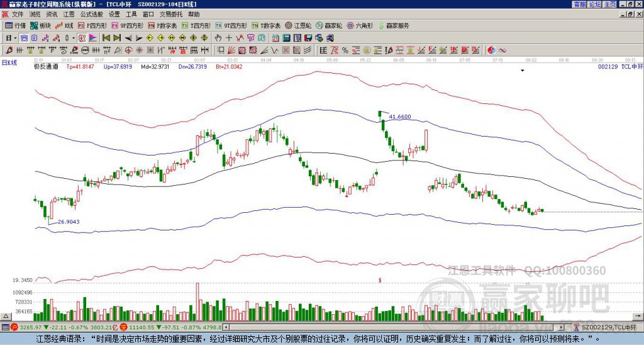Click the status bar grid icon
This screenshot has width=644, height=345.
pyautogui.click(x=5, y=327)
